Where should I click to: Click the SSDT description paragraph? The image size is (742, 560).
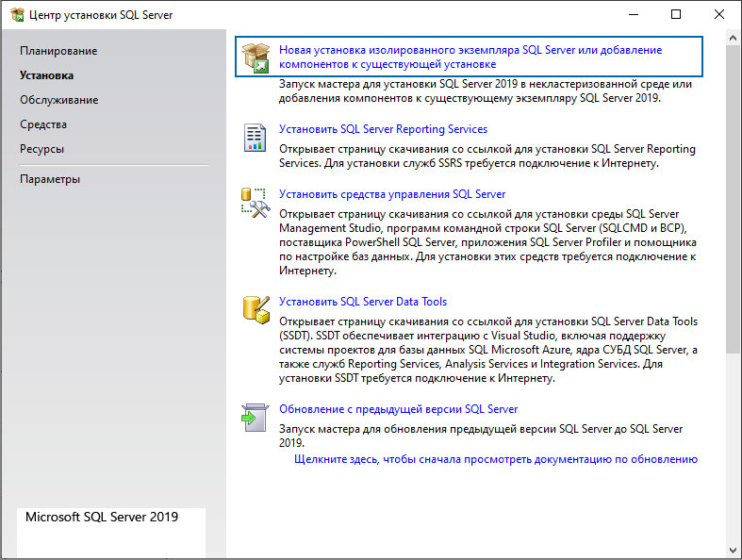(488, 350)
